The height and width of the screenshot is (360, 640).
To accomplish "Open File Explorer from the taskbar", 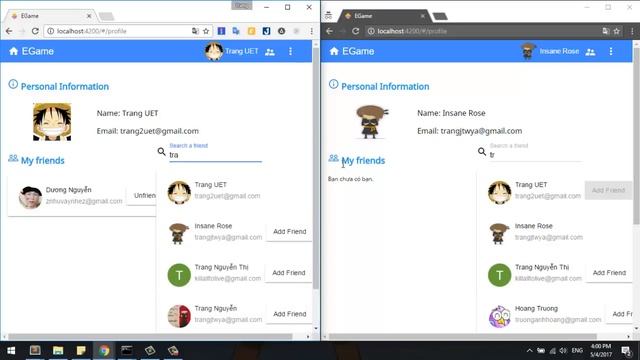I will pyautogui.click(x=58, y=351).
